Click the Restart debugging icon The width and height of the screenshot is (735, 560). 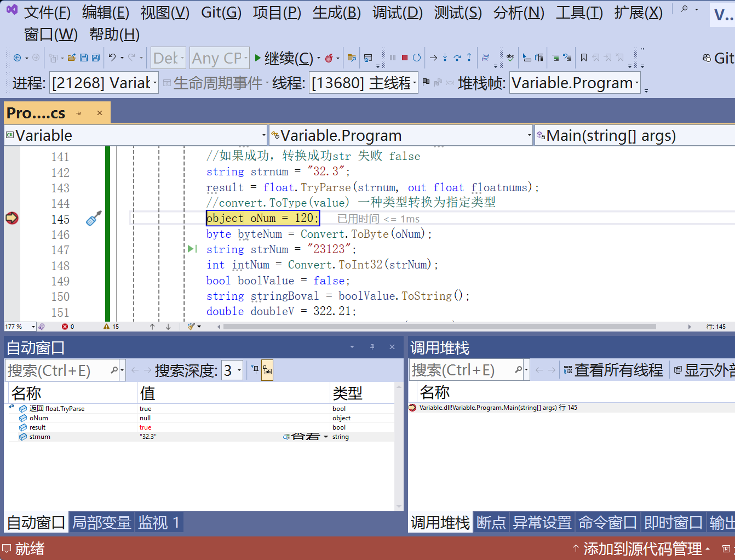click(x=417, y=58)
